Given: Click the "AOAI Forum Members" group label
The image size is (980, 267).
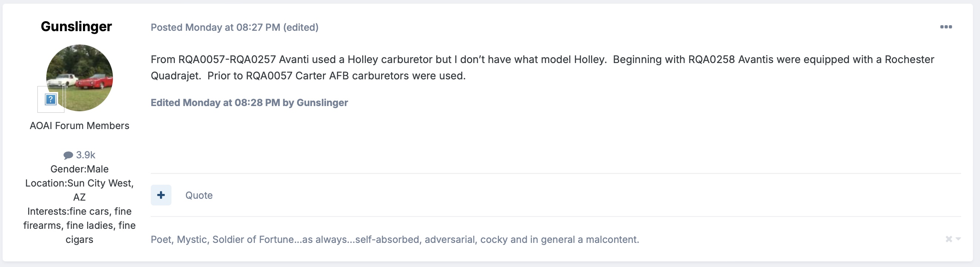Looking at the screenshot, I should pyautogui.click(x=79, y=126).
